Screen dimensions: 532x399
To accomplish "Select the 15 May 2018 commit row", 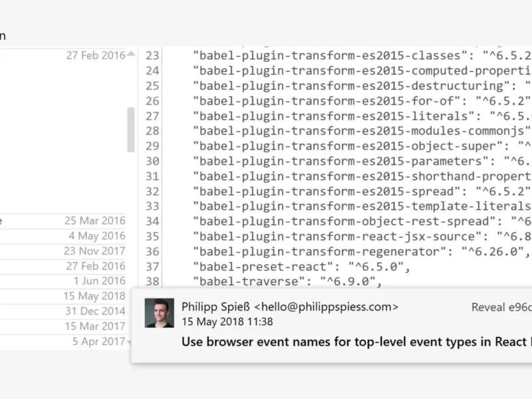I will (63, 296).
